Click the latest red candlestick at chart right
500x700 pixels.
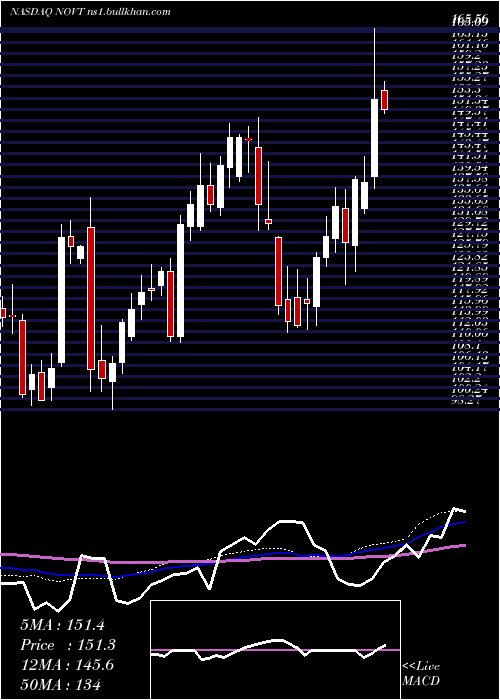click(384, 100)
